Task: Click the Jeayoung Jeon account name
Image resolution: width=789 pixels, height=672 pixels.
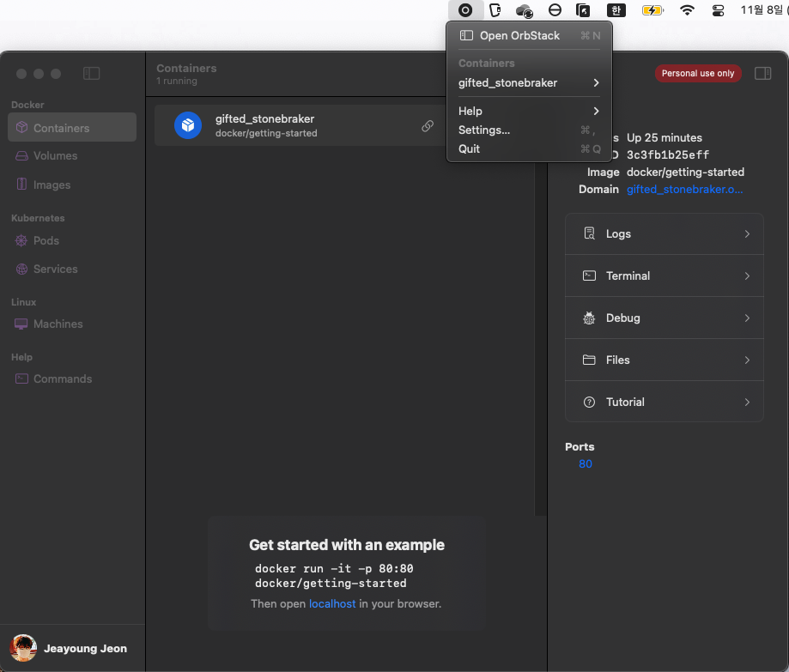Action: pyautogui.click(x=85, y=648)
